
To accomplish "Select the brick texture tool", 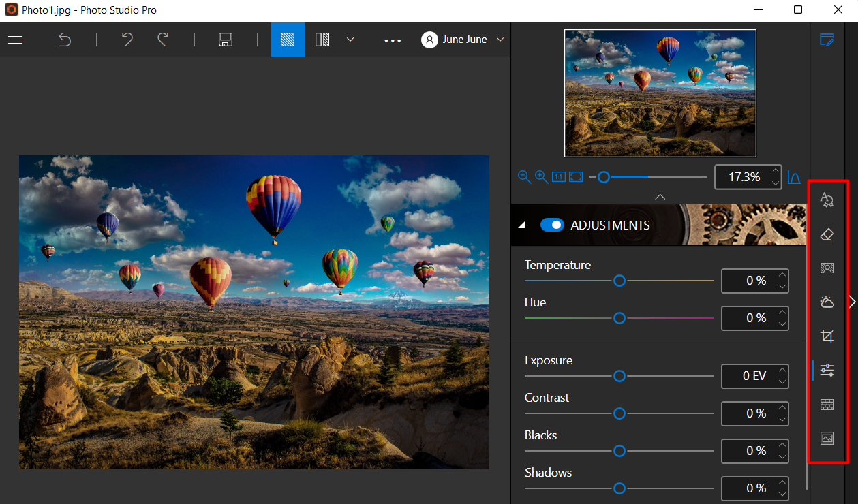I will (827, 405).
